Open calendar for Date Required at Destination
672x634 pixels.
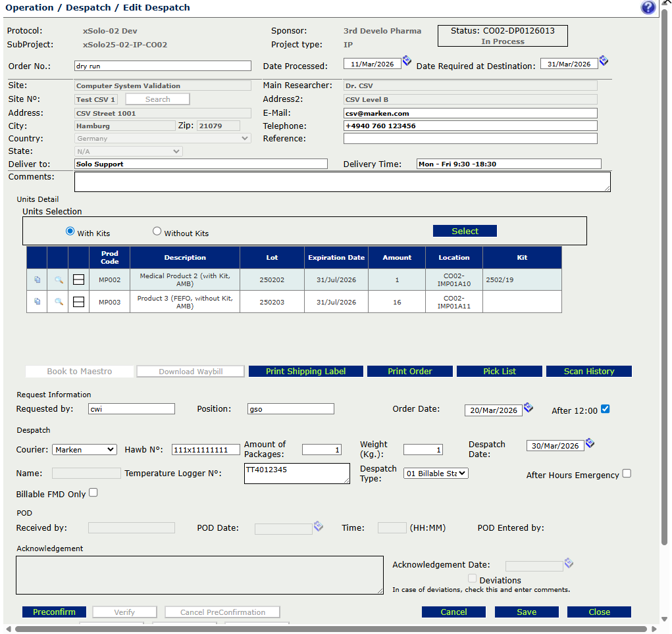pos(604,61)
